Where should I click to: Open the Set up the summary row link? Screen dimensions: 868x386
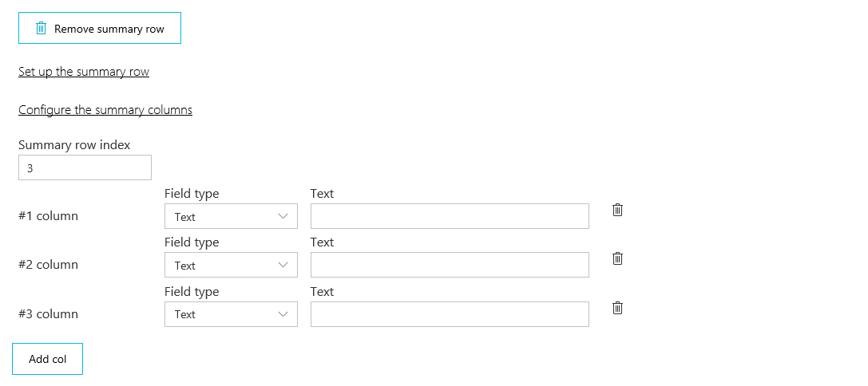84,72
